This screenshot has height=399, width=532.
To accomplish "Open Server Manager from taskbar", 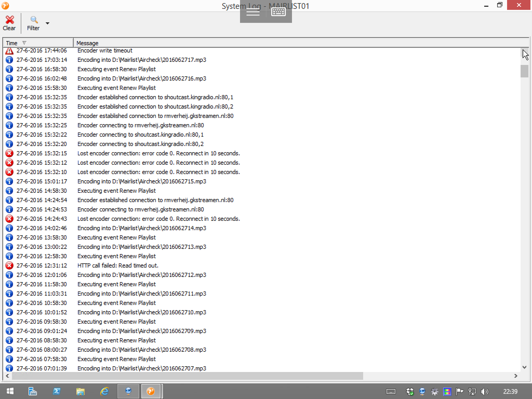I will (33, 391).
